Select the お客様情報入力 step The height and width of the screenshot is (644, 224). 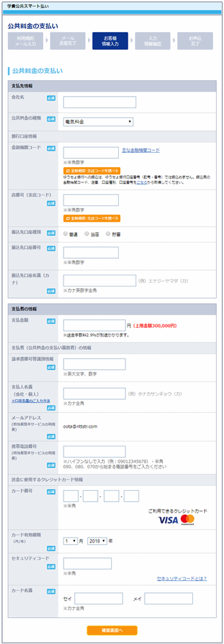(x=110, y=41)
